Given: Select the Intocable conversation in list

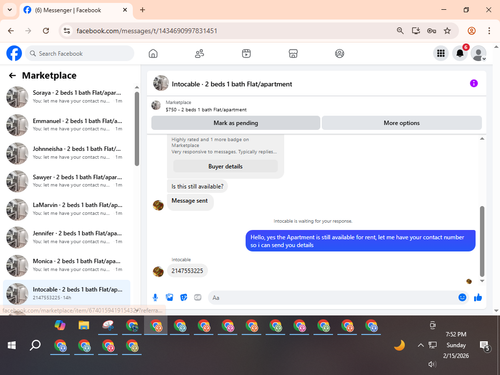Looking at the screenshot, I should pyautogui.click(x=67, y=293).
